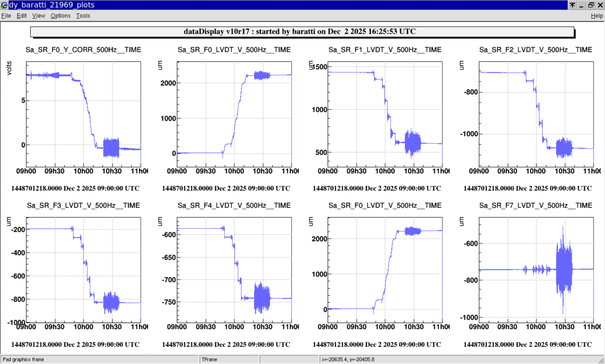
Task: Click the Sa_SR_F0_Y_CORR_500Hz__TIME plot title
Action: [83, 50]
